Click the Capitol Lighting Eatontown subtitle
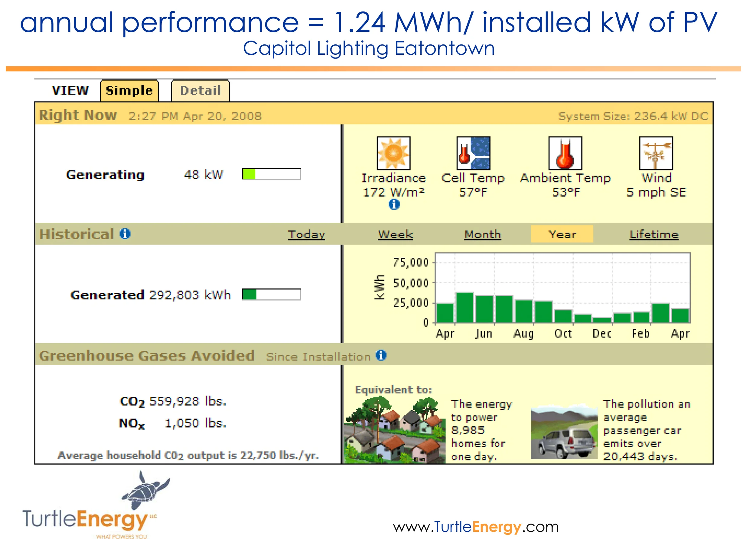 [369, 48]
